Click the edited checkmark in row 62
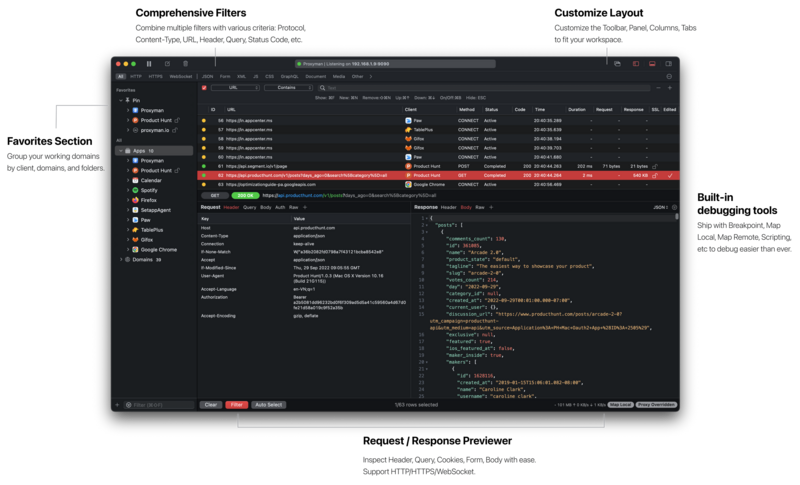This screenshot has height=485, width=800. click(x=670, y=175)
